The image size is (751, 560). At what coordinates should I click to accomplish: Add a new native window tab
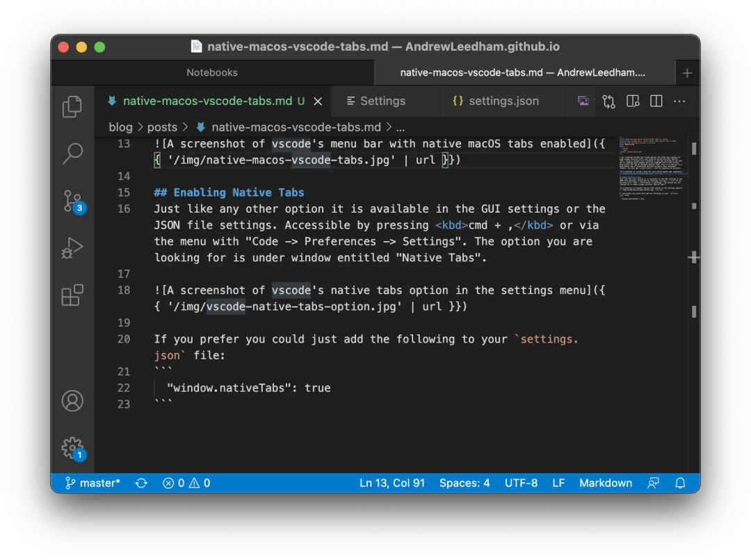[687, 73]
